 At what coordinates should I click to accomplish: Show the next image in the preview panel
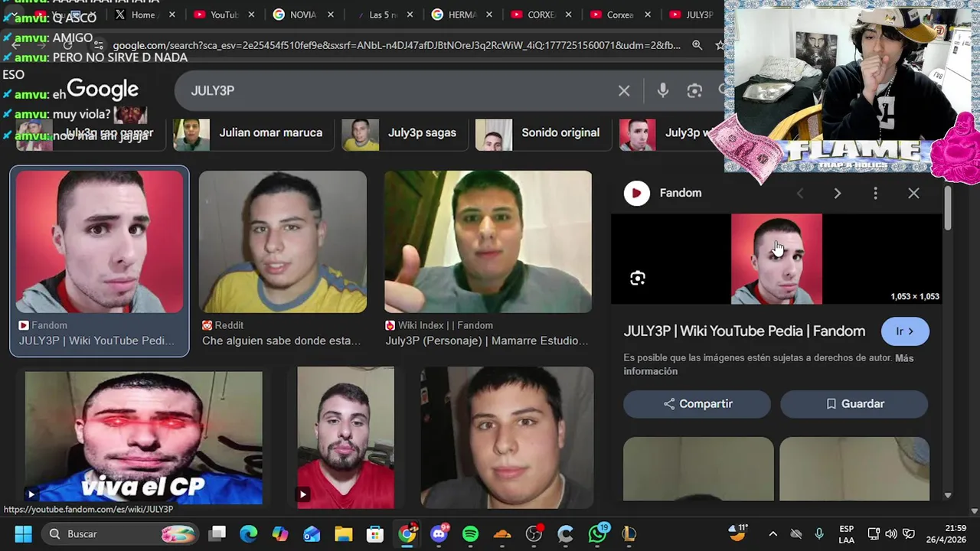(x=838, y=194)
